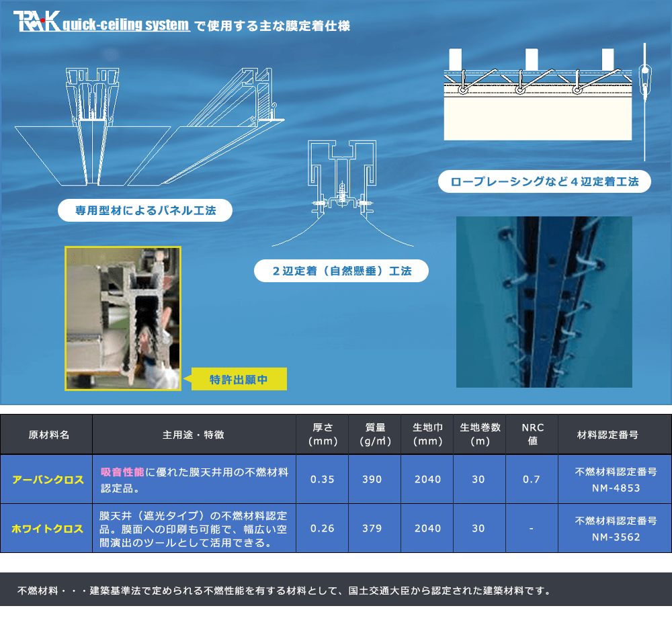Viewport: 672px width, 643px height.
Task: Click the 0.26 thickness value
Action: (323, 528)
